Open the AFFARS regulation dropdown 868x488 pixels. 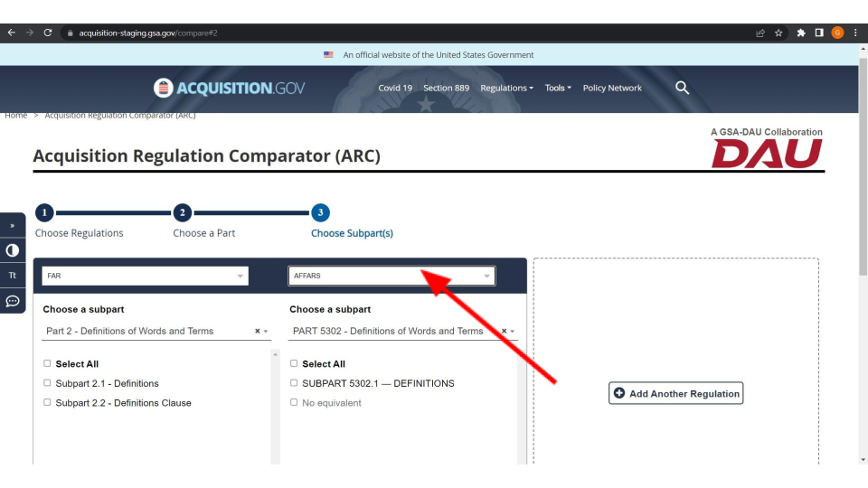[x=392, y=276]
